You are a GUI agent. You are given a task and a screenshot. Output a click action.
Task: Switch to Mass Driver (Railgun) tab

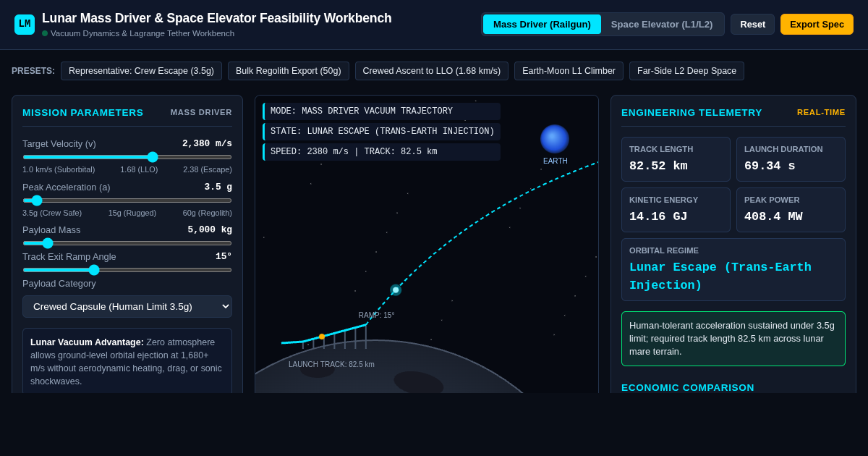pos(542,25)
